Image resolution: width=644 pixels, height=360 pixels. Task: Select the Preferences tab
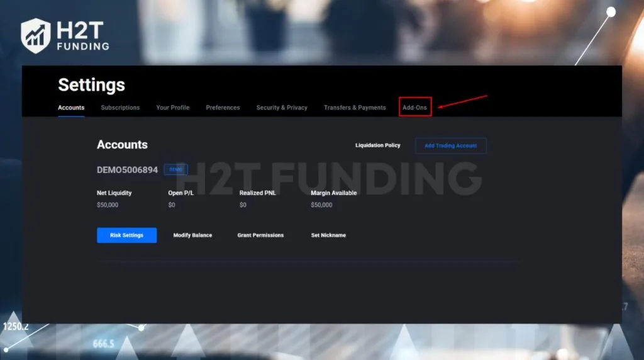pos(223,108)
